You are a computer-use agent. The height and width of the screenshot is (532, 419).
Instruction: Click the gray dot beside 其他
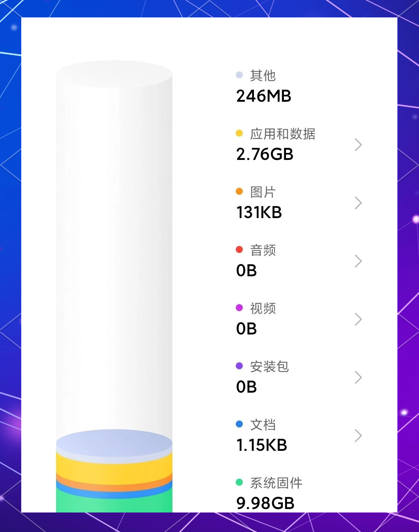(239, 75)
